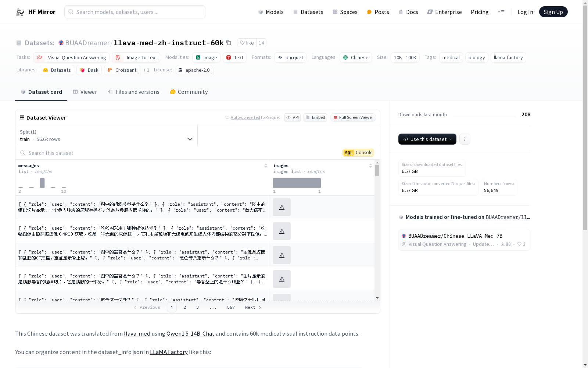Open the apache-2.0 license tag
The width and height of the screenshot is (588, 368).
194,70
